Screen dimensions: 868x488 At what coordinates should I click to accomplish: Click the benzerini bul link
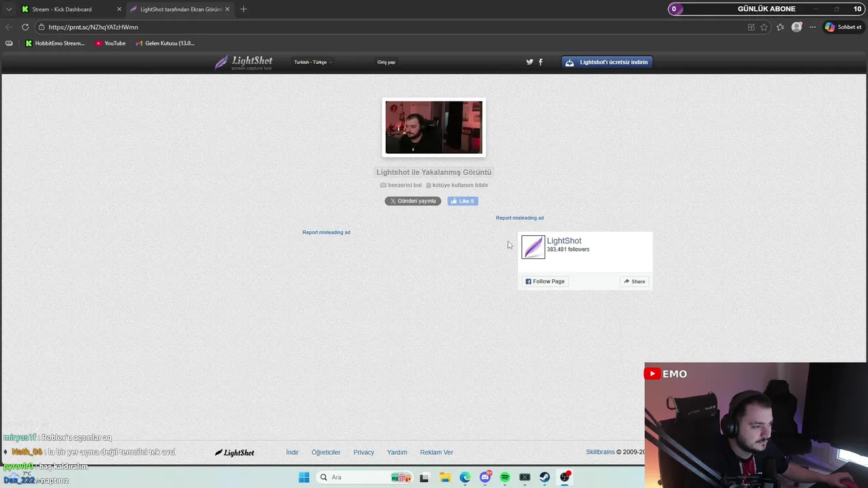[401, 185]
